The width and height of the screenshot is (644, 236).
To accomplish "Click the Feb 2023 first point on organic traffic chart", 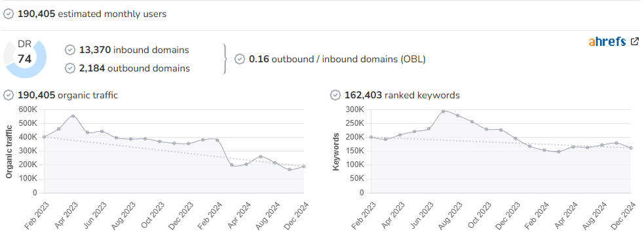I will (44, 137).
